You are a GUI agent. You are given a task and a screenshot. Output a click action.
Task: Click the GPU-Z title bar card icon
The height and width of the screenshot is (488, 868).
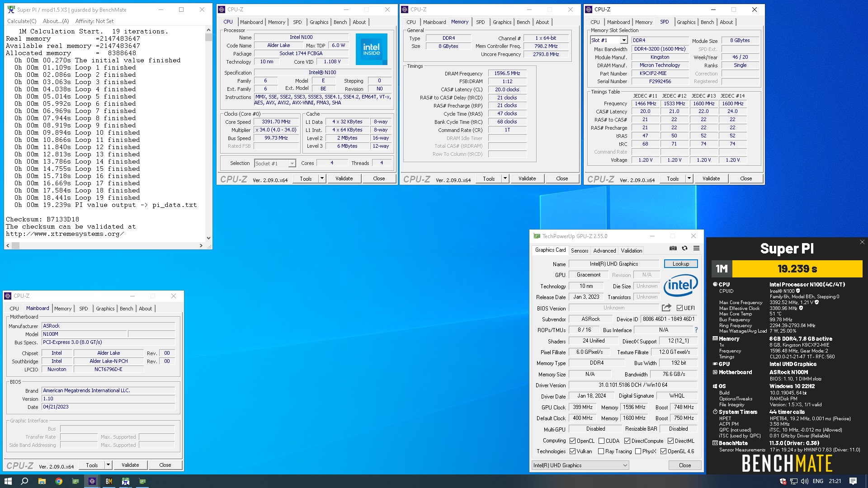click(537, 236)
